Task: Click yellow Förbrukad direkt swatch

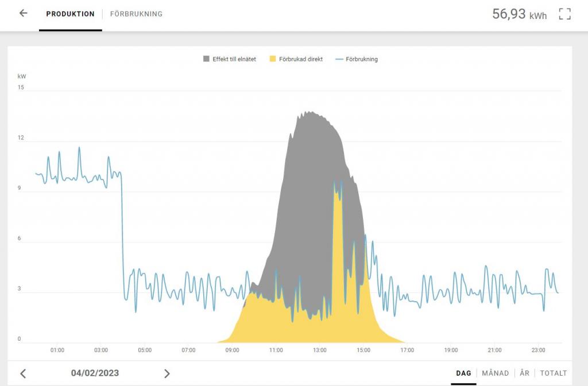Action: click(273, 59)
